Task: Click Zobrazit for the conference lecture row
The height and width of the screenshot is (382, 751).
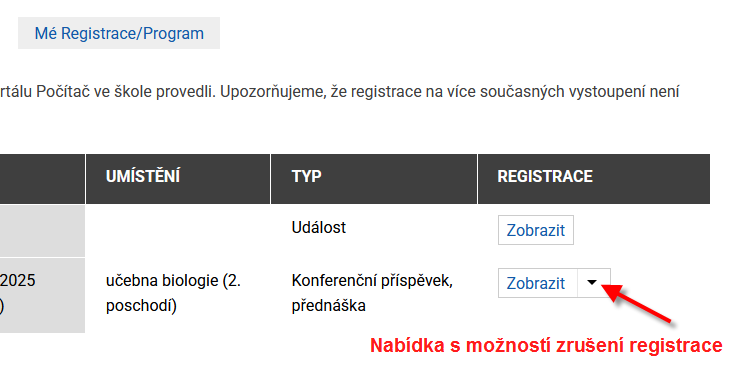Action: 537,283
